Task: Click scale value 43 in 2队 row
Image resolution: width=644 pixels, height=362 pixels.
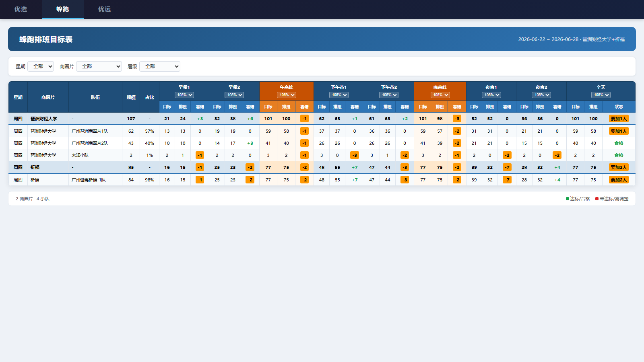Action: point(131,143)
